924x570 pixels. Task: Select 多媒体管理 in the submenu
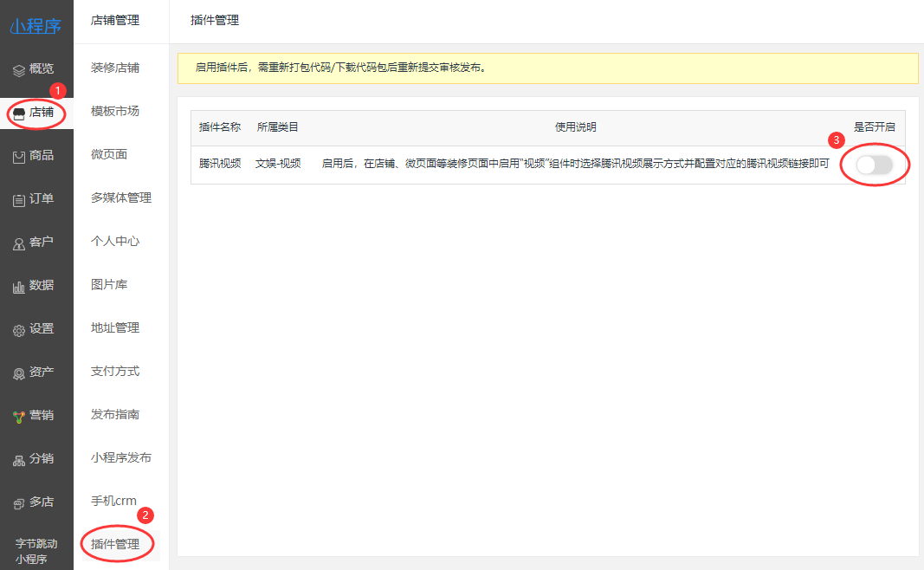pos(121,198)
